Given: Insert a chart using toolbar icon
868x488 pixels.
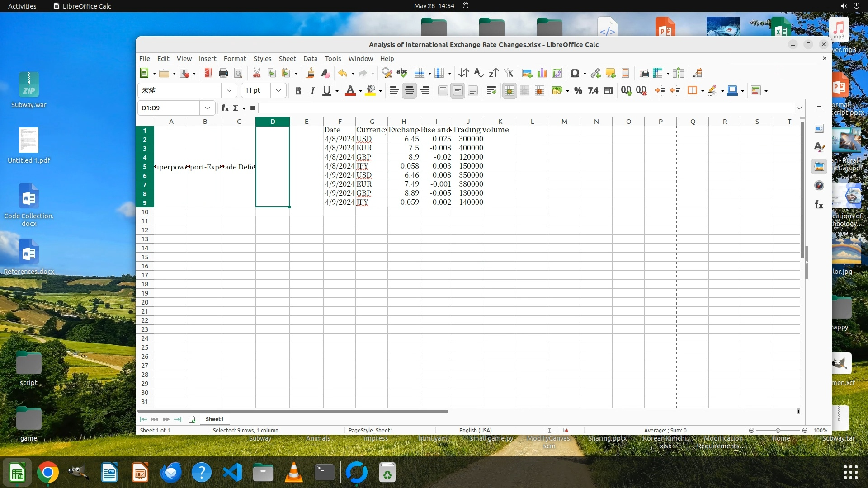Looking at the screenshot, I should pos(542,73).
